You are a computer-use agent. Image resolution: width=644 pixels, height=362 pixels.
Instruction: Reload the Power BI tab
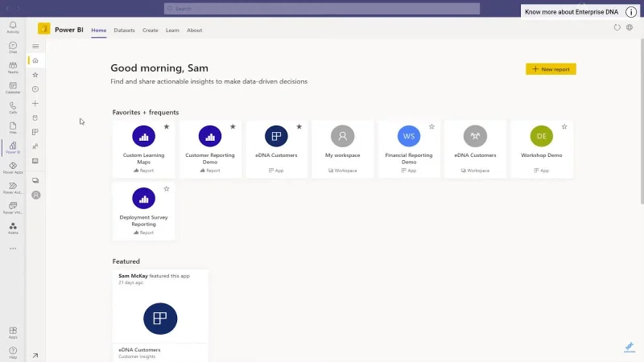click(x=617, y=27)
